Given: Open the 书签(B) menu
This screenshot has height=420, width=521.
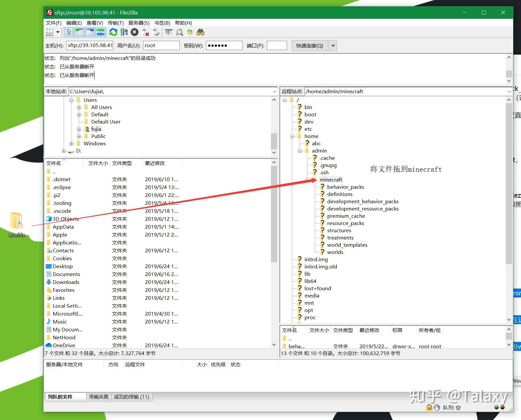Looking at the screenshot, I should 162,23.
